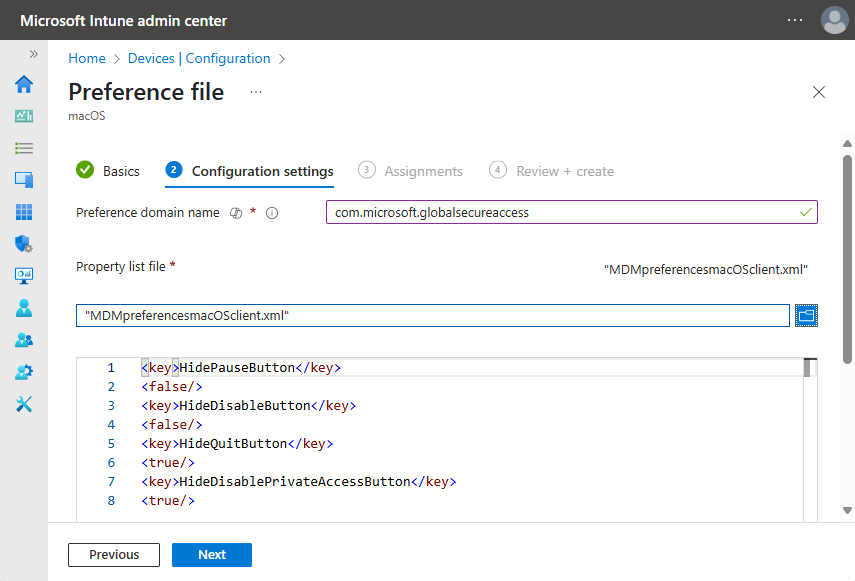Expand the collapsed navigation pane with the chevron
855x581 pixels.
point(33,56)
